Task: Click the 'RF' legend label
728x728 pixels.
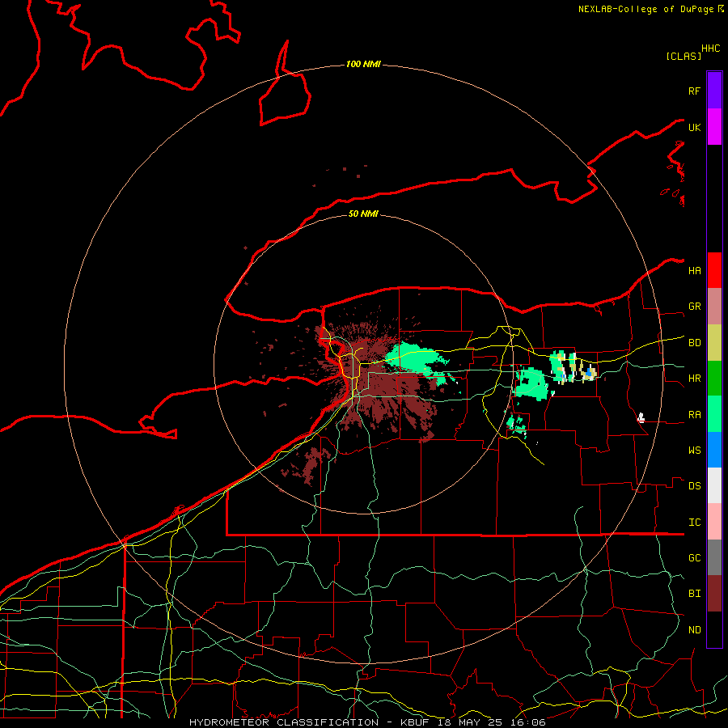Action: [694, 91]
